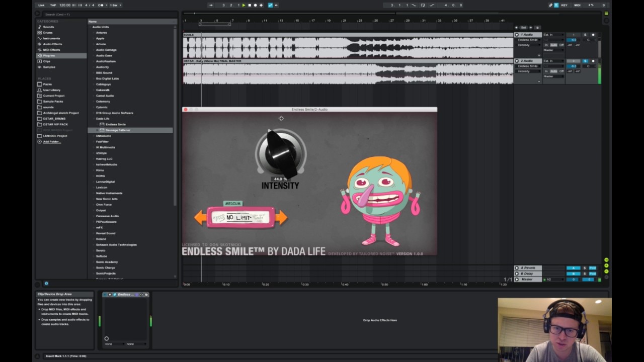Select the Clips category
Image resolution: width=644 pixels, height=362 pixels.
pyautogui.click(x=47, y=61)
